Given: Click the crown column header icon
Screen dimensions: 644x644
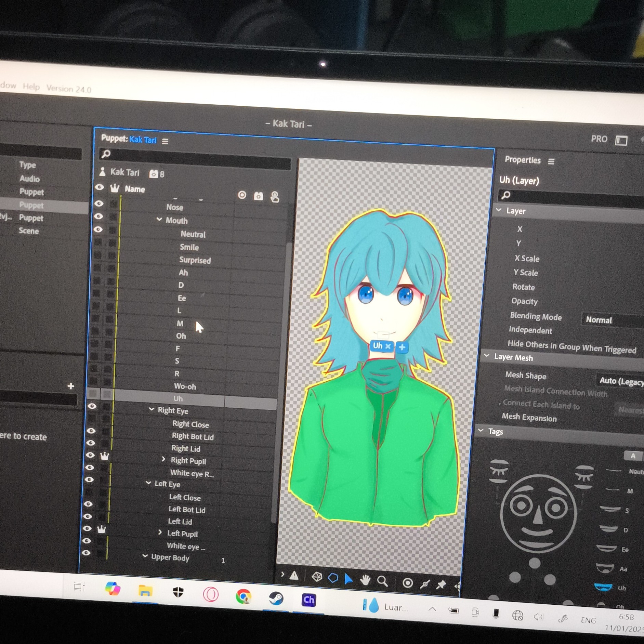Looking at the screenshot, I should point(115,188).
